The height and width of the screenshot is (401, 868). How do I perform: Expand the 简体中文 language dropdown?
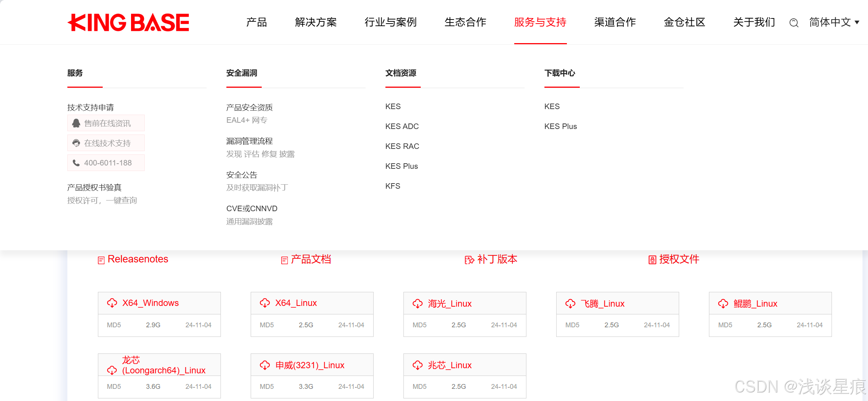(834, 22)
